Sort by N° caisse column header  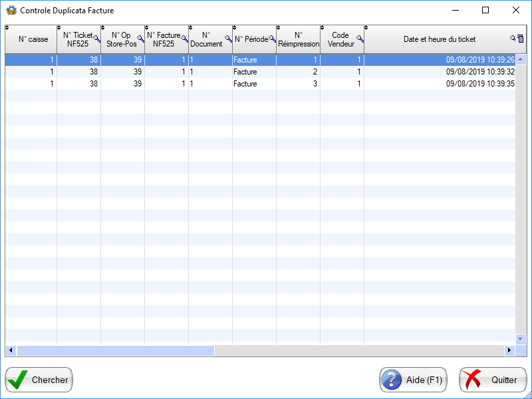(x=33, y=39)
